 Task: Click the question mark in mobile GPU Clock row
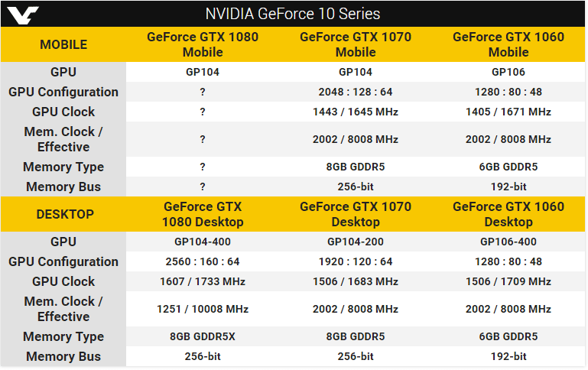pyautogui.click(x=203, y=112)
